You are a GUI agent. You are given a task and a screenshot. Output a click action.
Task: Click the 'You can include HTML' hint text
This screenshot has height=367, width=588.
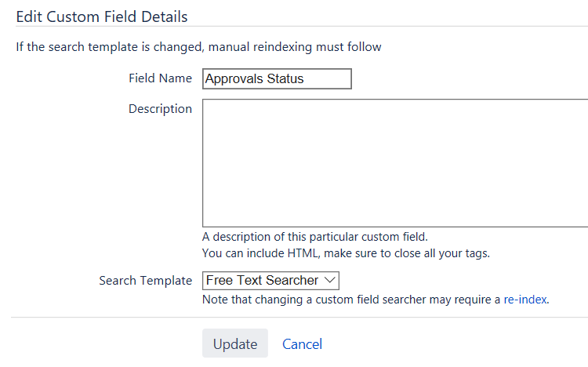pos(346,253)
